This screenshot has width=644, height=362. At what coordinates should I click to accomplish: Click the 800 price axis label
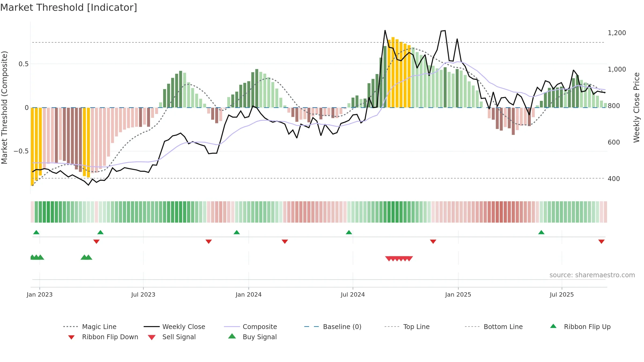point(614,106)
